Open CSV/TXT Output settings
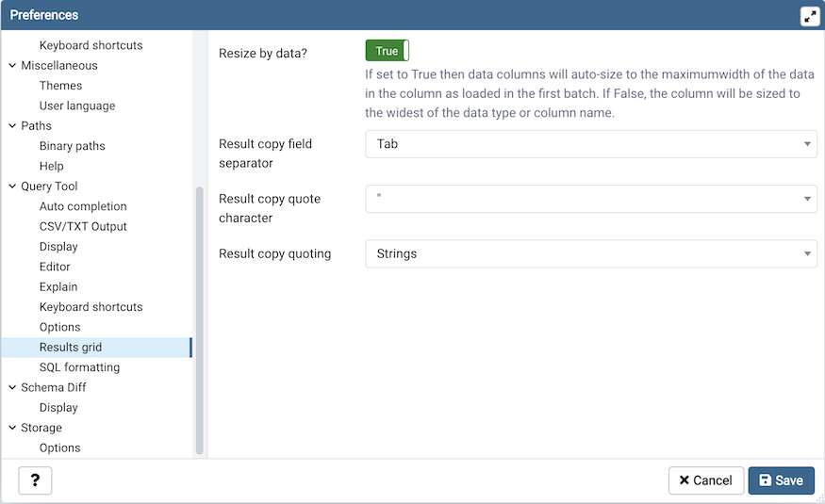The width and height of the screenshot is (825, 504). (83, 226)
